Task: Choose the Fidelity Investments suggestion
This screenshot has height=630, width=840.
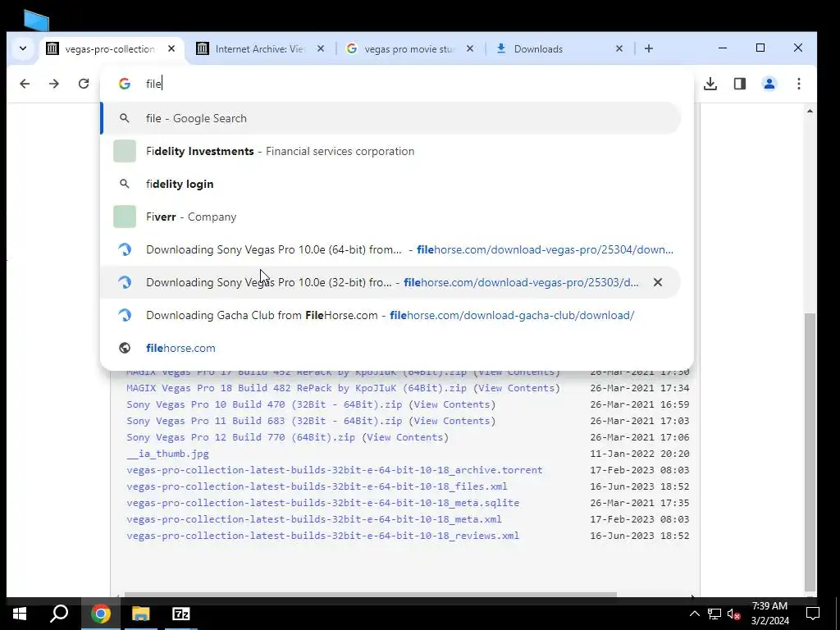Action: (391, 151)
